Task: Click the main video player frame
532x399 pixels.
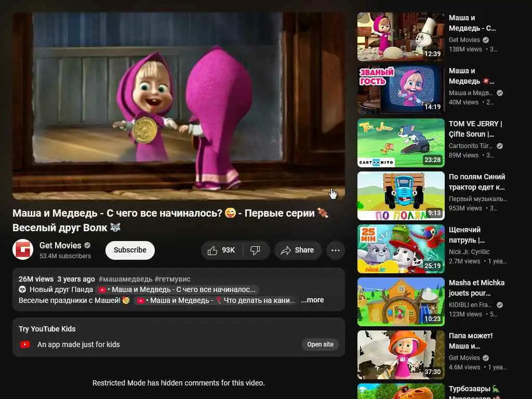Action: 179,106
